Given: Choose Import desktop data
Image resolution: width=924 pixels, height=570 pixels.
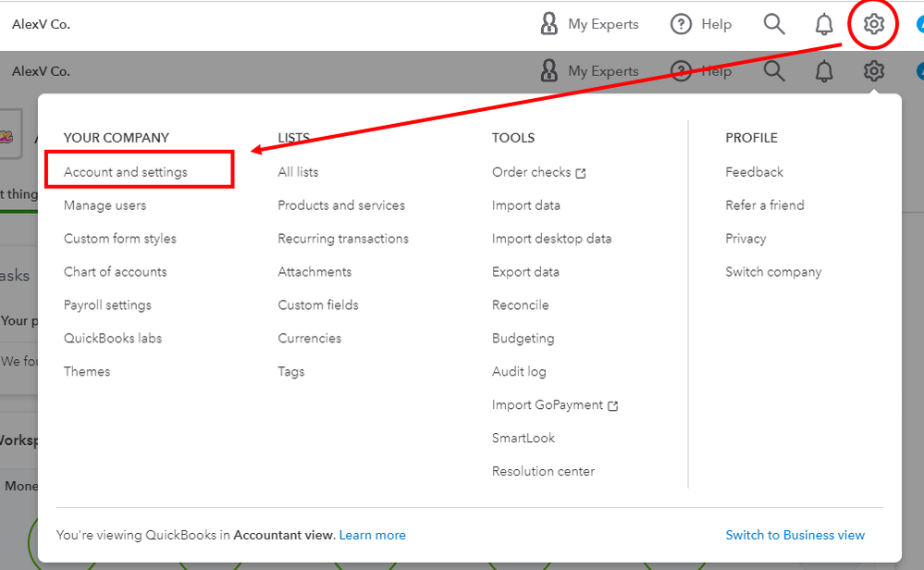Looking at the screenshot, I should coord(552,239).
